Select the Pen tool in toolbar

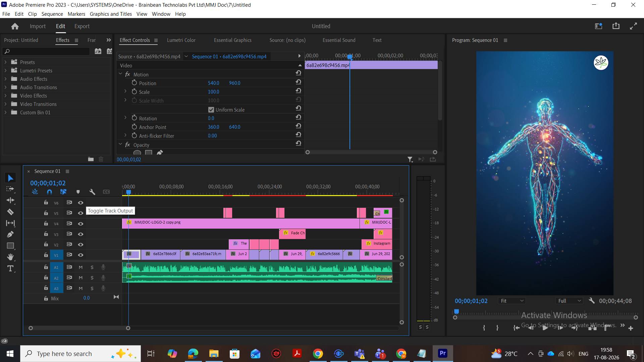[10, 234]
